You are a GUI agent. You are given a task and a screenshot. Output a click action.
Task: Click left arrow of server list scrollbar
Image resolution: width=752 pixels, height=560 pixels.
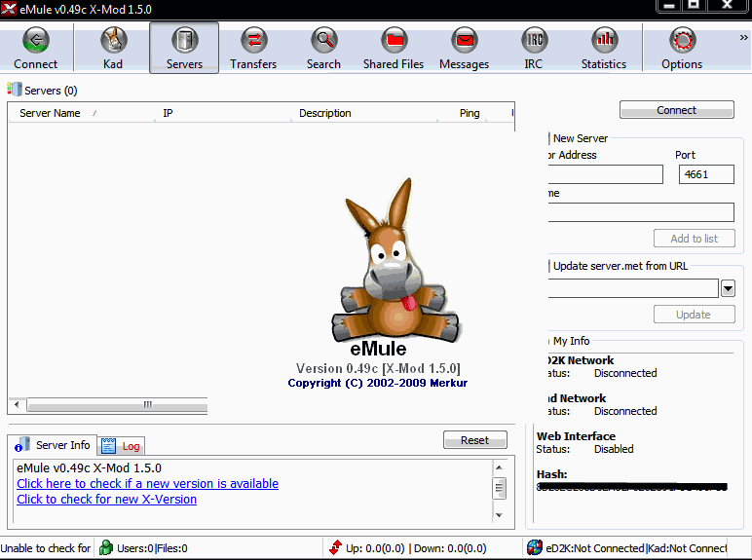coord(17,404)
